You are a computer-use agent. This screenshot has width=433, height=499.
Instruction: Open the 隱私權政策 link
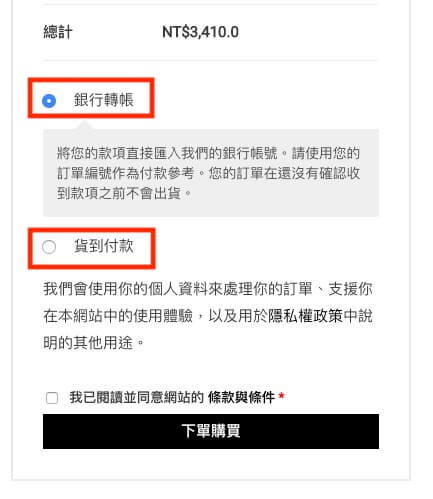305,316
